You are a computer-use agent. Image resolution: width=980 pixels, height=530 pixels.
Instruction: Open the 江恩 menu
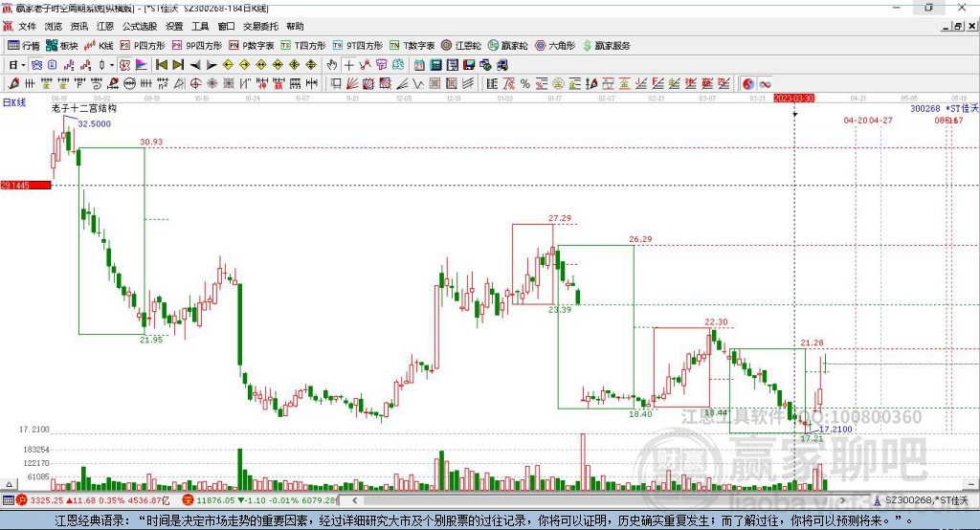pyautogui.click(x=105, y=26)
